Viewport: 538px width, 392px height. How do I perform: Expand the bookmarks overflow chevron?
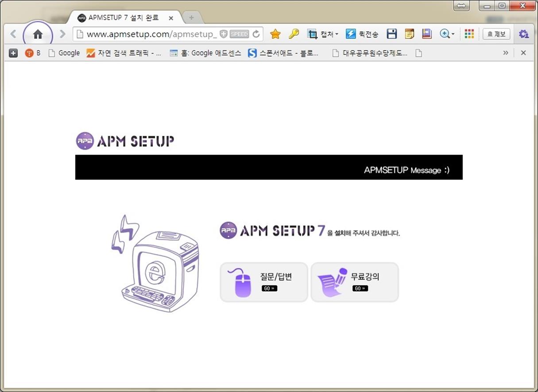pyautogui.click(x=506, y=53)
